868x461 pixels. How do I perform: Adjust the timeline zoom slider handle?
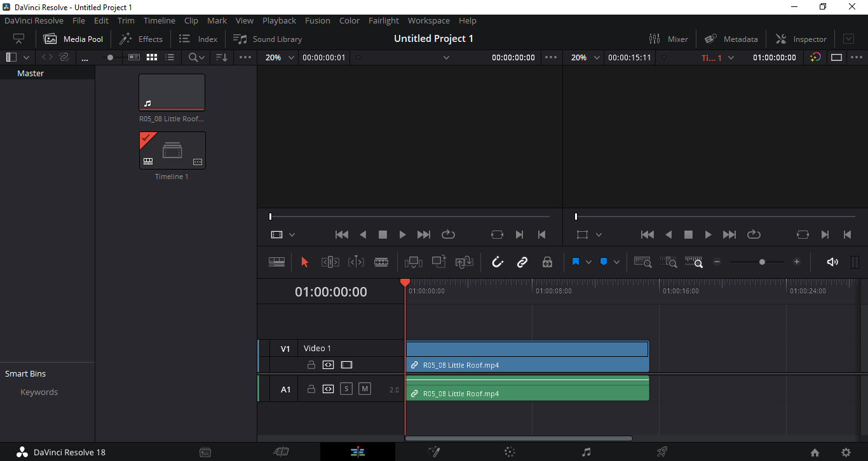(x=762, y=262)
